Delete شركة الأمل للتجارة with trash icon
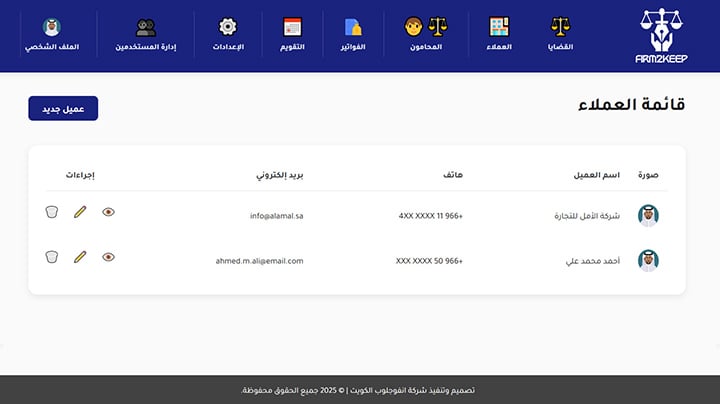The image size is (720, 404). point(52,212)
